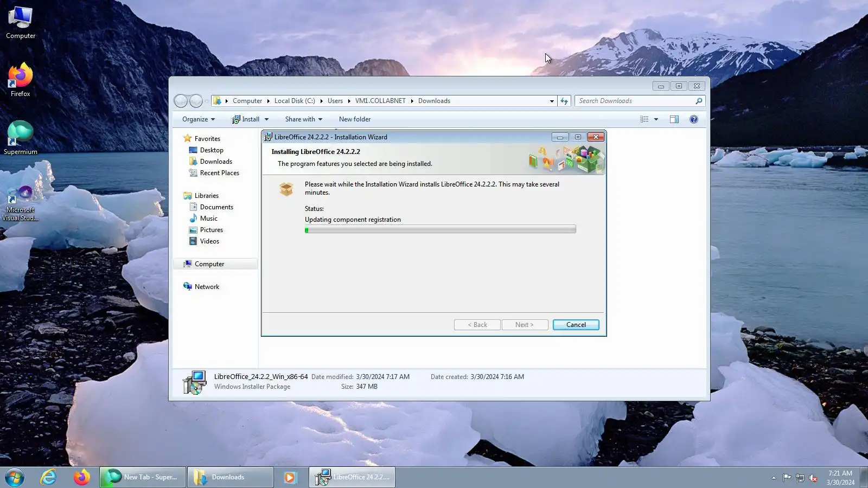Click Downloads breadcrumb segment

pos(434,101)
